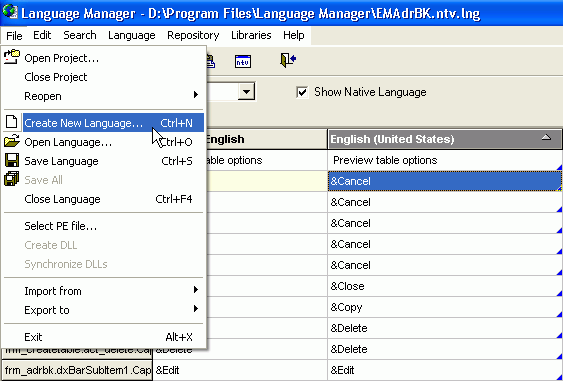Open the Repository menu

tap(193, 35)
